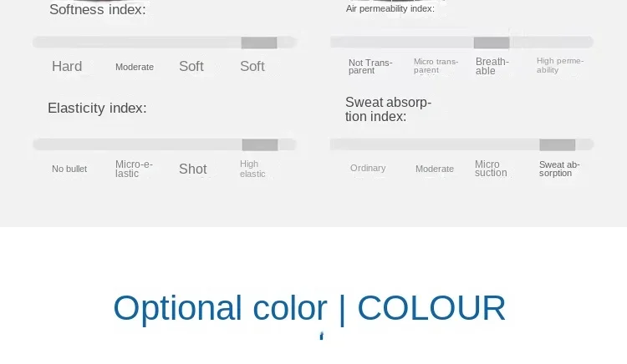Click the Micro suction label
The image size is (627, 364).
pos(491,169)
